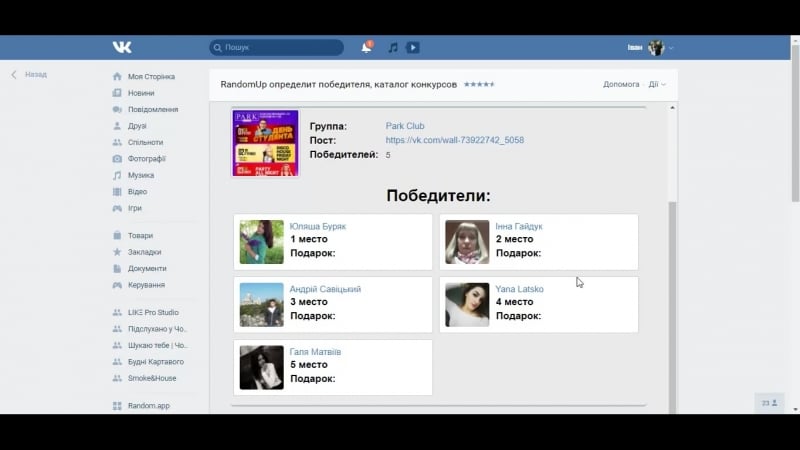Open the music note icon in header

click(393, 47)
